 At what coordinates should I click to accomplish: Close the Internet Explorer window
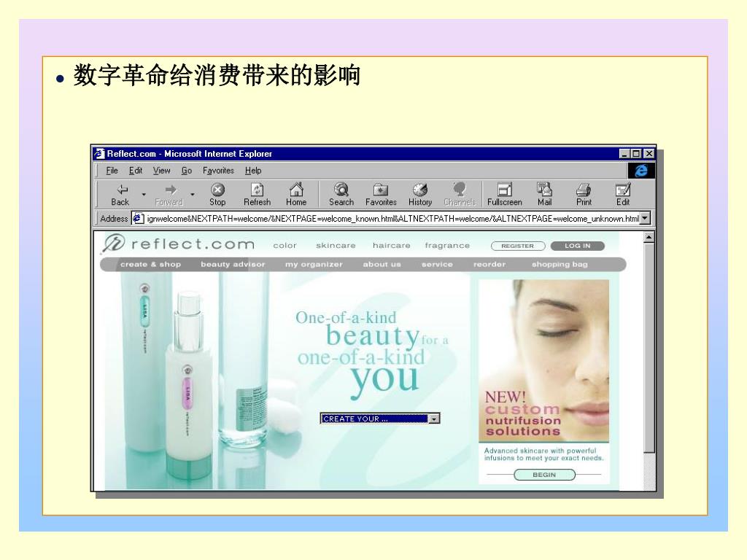tap(649, 154)
